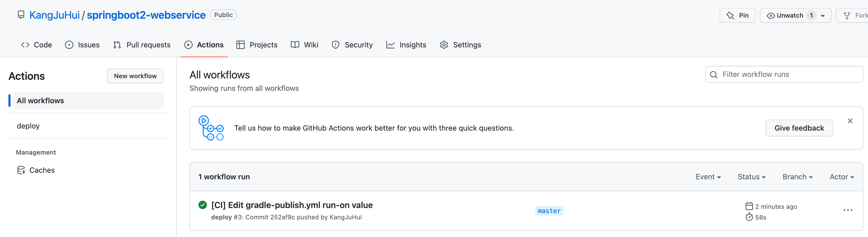Screen dimensions: 868x237
Task: Select the deploy workflow in the sidebar
Action: click(x=88, y=126)
